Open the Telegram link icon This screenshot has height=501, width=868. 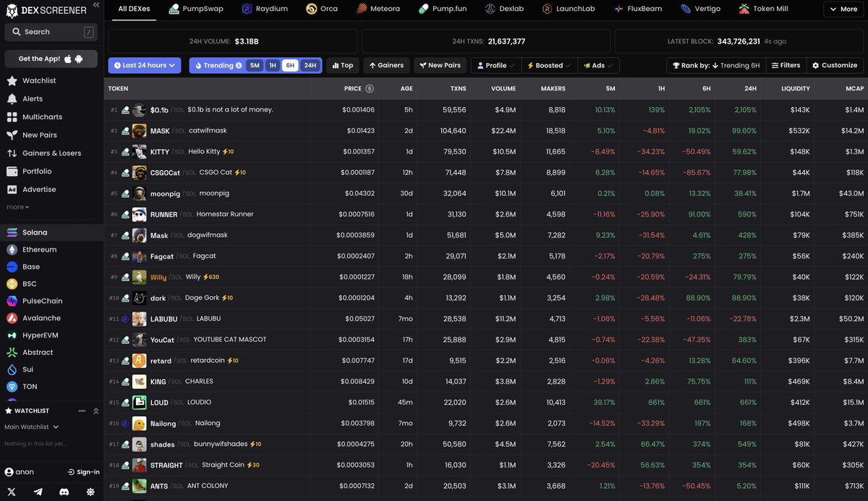click(x=38, y=492)
